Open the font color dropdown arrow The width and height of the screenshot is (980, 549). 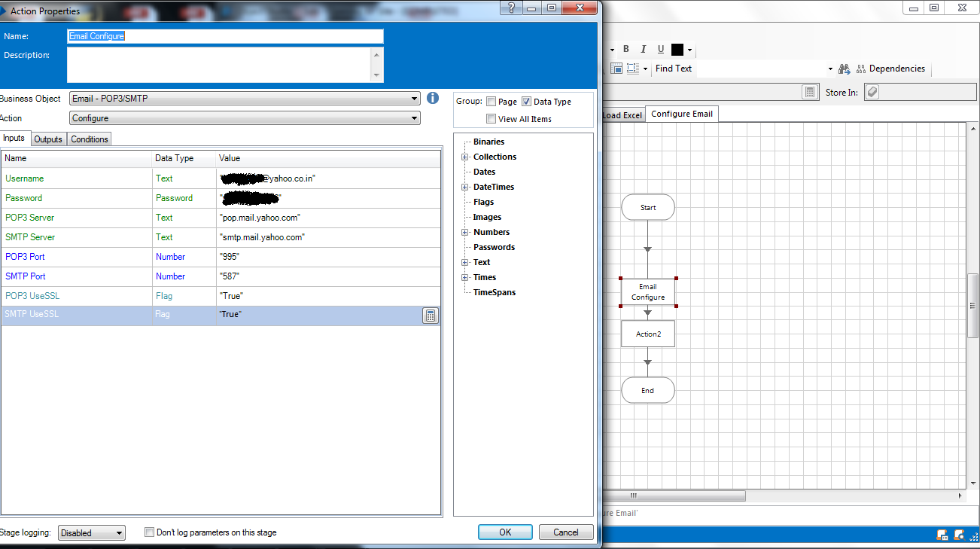point(689,50)
